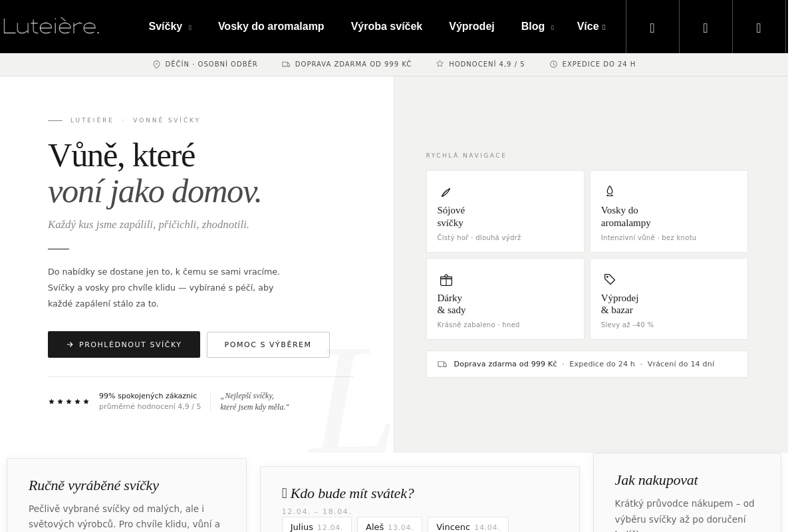
Task: Click the Pomoc s výběrem button
Action: [x=268, y=344]
